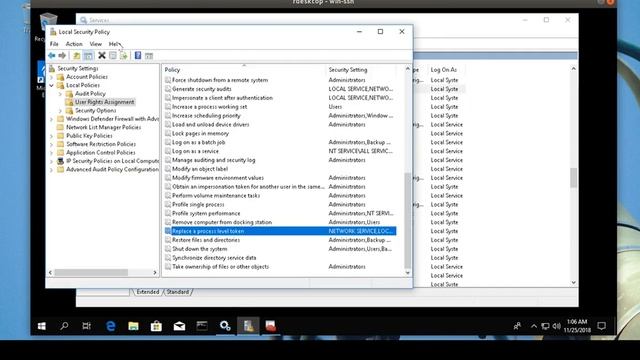The image size is (640, 360).
Task: Open the People icon in the system tray
Action: pyautogui.click(x=517, y=326)
